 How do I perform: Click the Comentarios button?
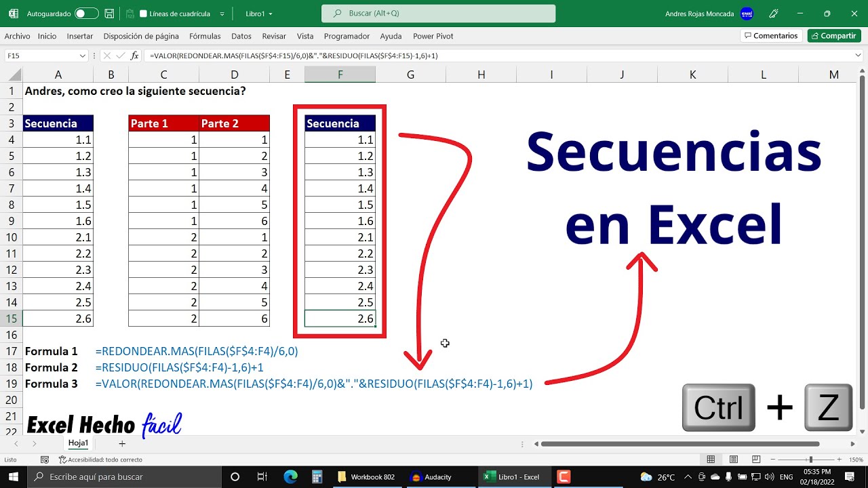771,36
